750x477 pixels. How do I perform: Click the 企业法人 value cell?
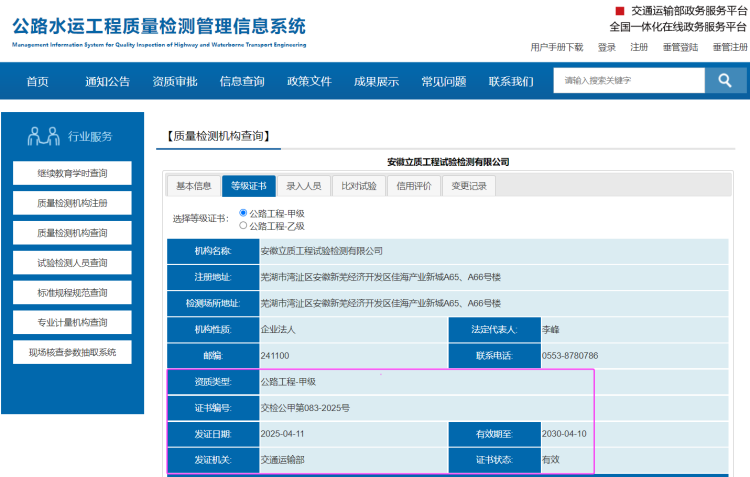click(353, 330)
